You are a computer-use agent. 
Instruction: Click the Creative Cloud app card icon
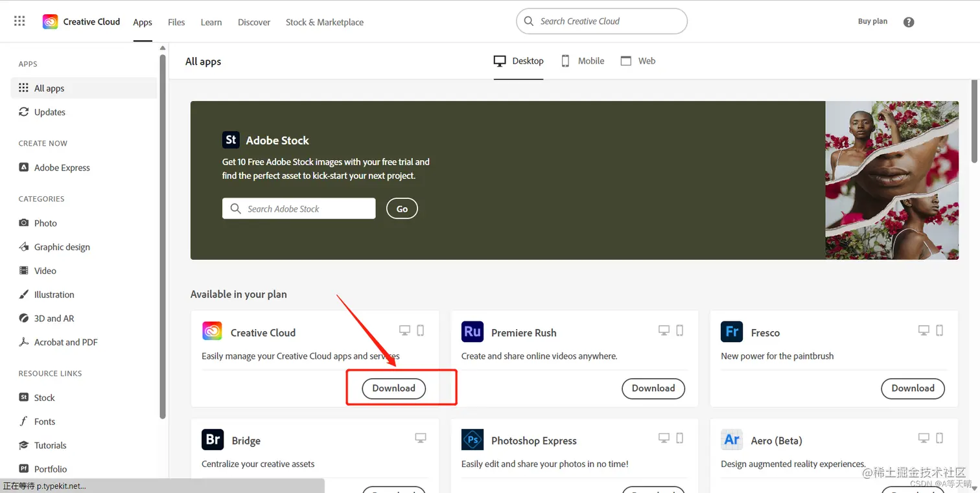click(213, 331)
